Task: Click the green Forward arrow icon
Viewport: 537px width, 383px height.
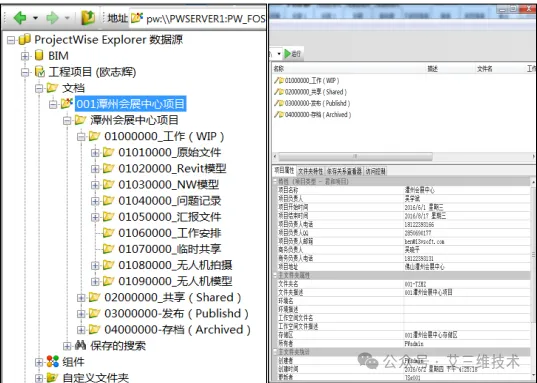Action: pos(52,17)
